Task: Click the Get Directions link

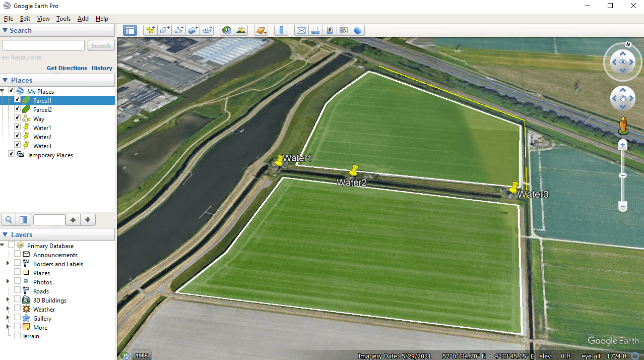Action: pos(67,68)
